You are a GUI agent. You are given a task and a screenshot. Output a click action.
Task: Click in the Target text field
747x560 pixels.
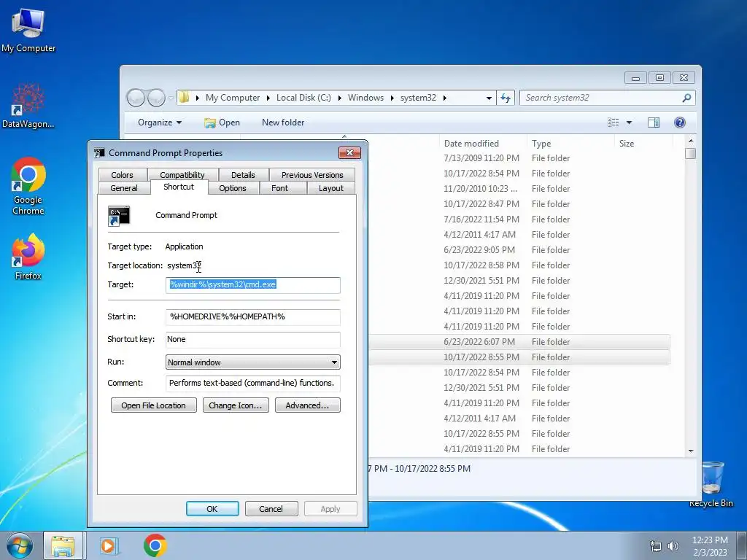pyautogui.click(x=252, y=285)
